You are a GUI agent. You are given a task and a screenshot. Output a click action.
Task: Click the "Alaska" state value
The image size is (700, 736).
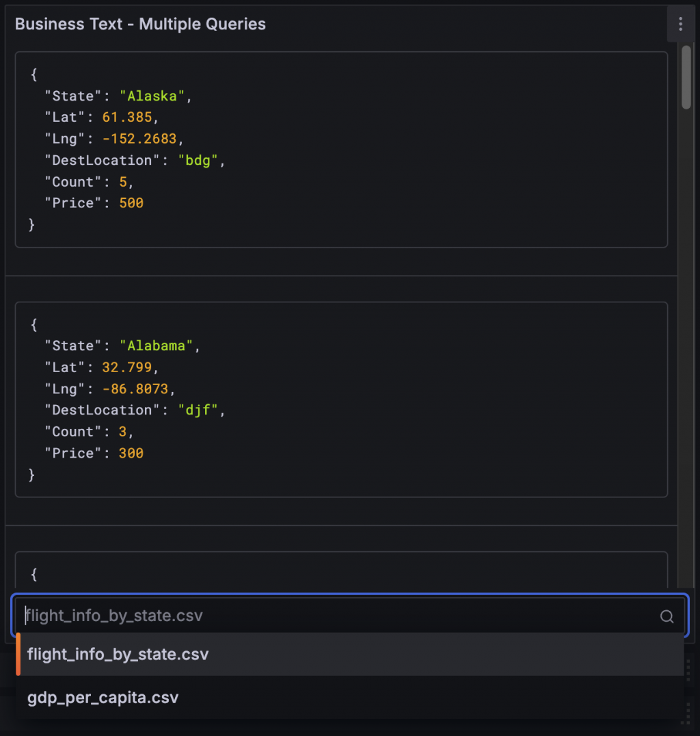click(x=152, y=96)
